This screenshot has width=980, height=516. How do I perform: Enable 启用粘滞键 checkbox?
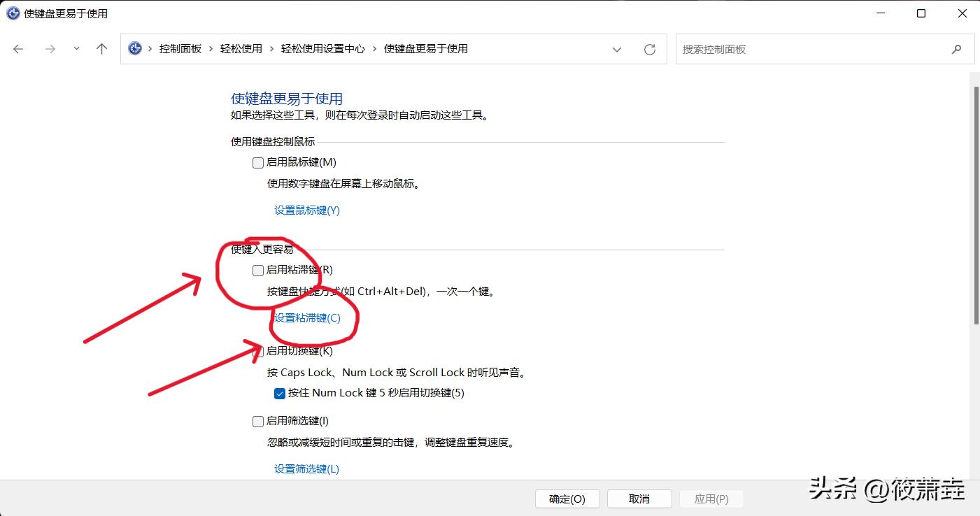coord(257,270)
